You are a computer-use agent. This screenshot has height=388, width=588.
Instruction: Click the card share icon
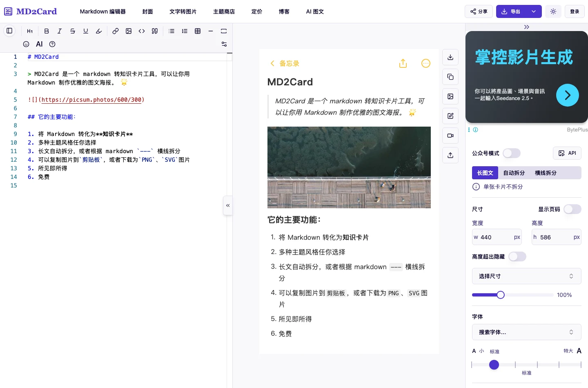coord(403,63)
